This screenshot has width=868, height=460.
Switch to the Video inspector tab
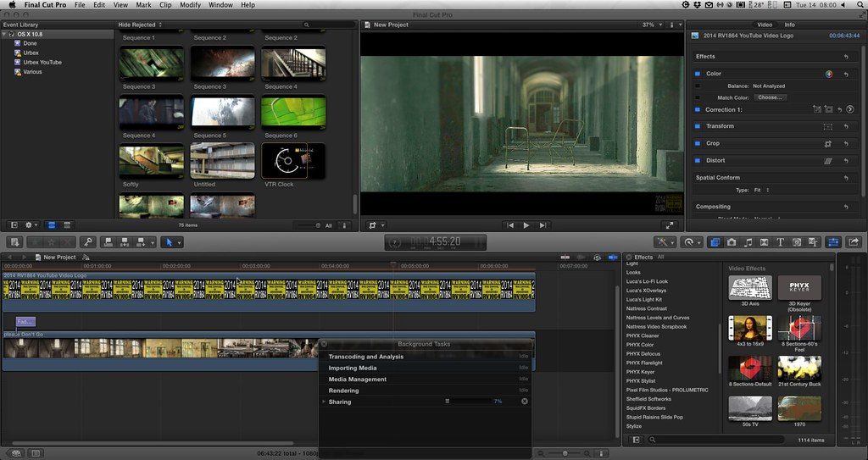coord(765,25)
